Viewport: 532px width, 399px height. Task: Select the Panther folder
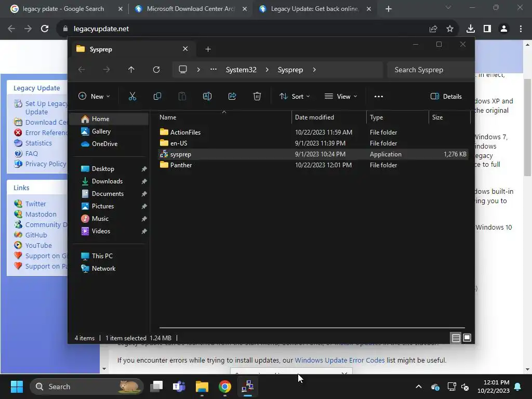[x=313, y=165]
